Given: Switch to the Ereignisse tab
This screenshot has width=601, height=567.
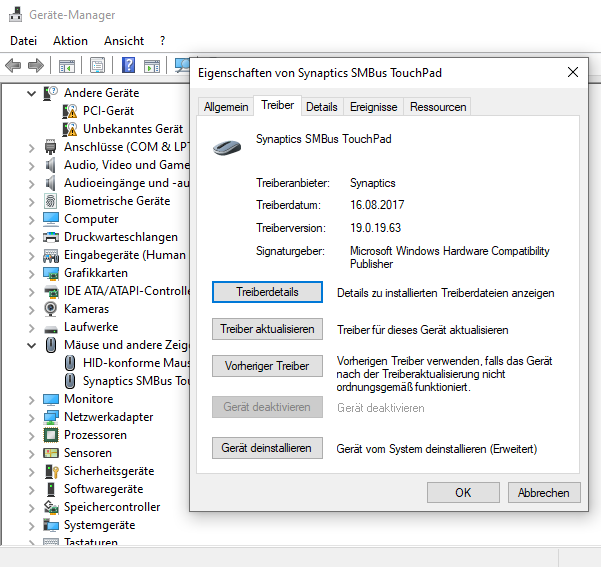Looking at the screenshot, I should 373,107.
